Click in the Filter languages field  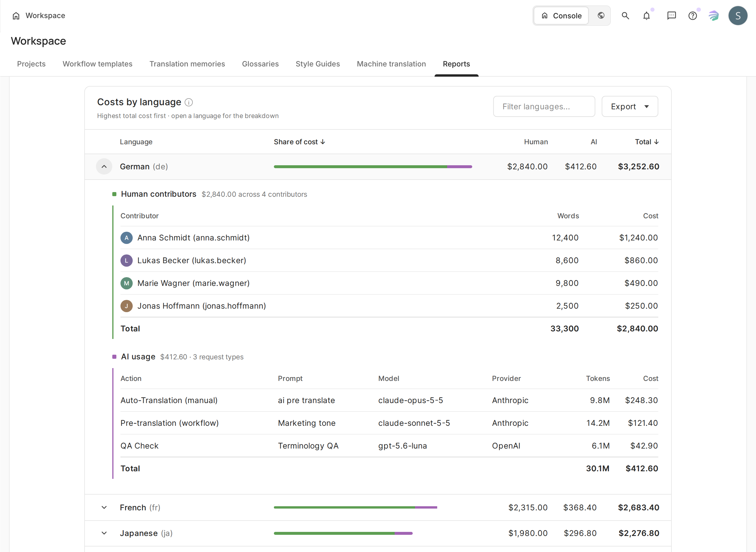(544, 107)
